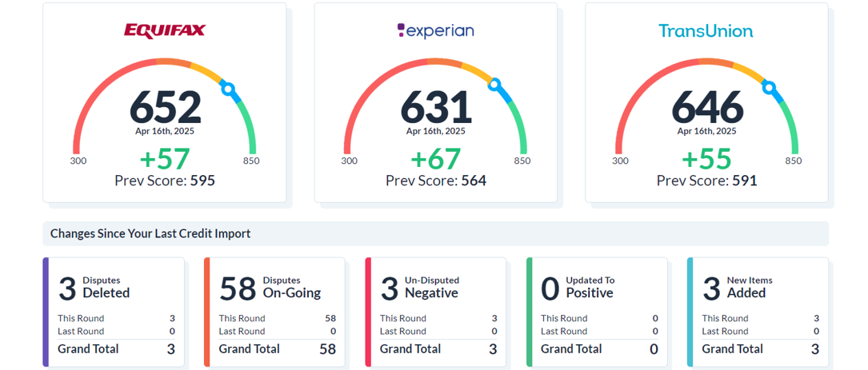Image resolution: width=868 pixels, height=370 pixels.
Task: Click the Experian Apr 16th, 2025 date
Action: 436,131
